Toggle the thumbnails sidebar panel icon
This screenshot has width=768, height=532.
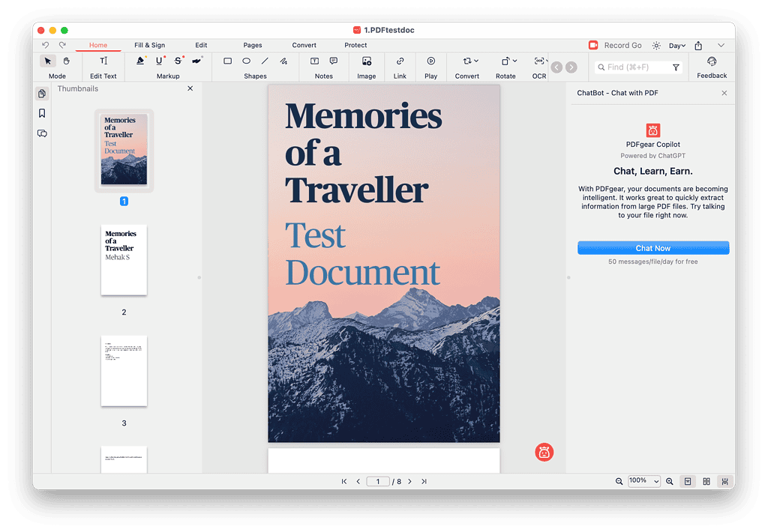click(42, 93)
